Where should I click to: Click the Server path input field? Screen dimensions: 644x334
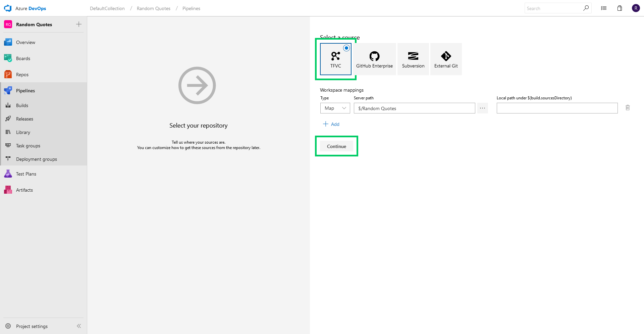click(x=415, y=108)
